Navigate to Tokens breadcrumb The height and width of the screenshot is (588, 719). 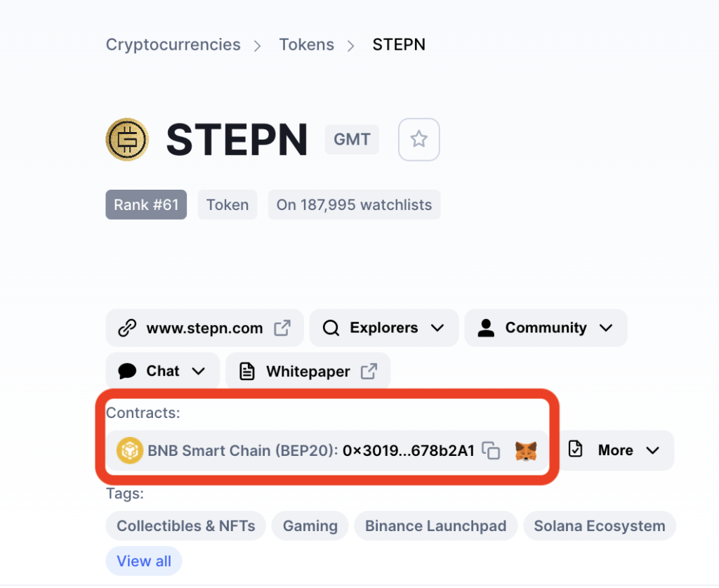(x=306, y=44)
